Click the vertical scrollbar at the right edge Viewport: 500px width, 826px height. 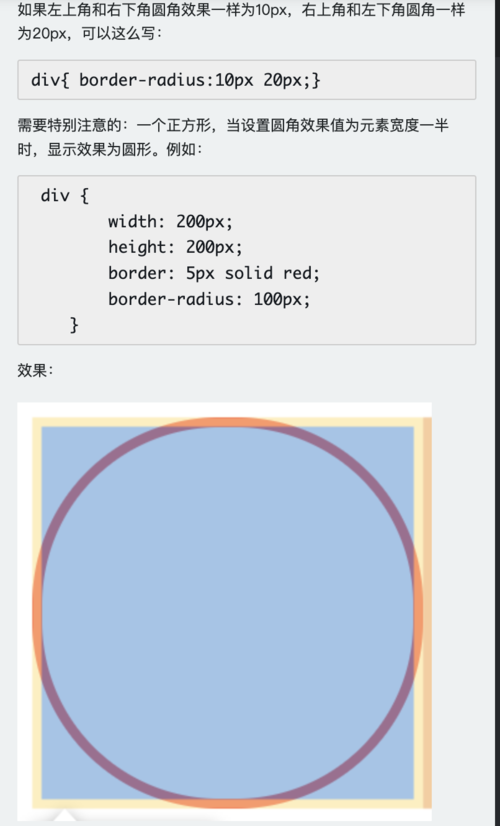(x=497, y=413)
